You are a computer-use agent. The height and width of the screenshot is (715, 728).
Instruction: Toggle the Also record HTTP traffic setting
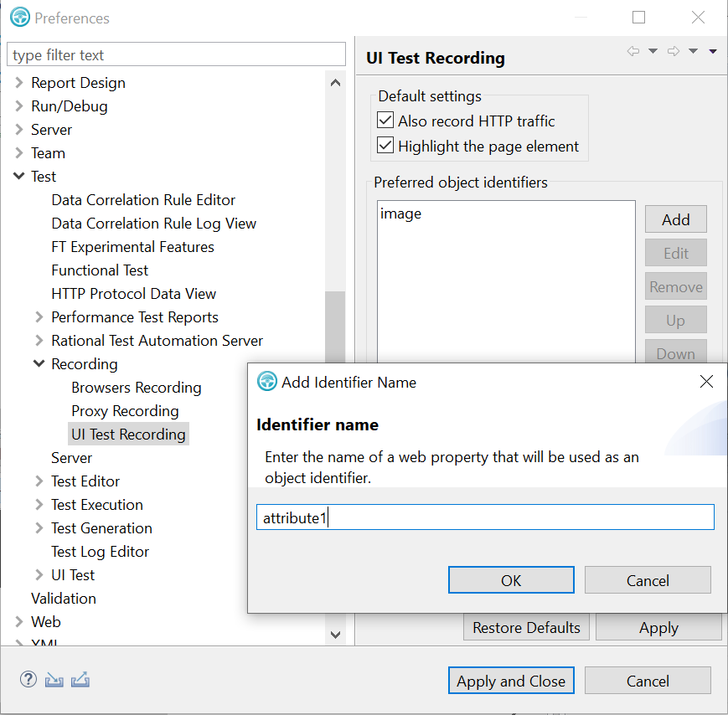(385, 120)
